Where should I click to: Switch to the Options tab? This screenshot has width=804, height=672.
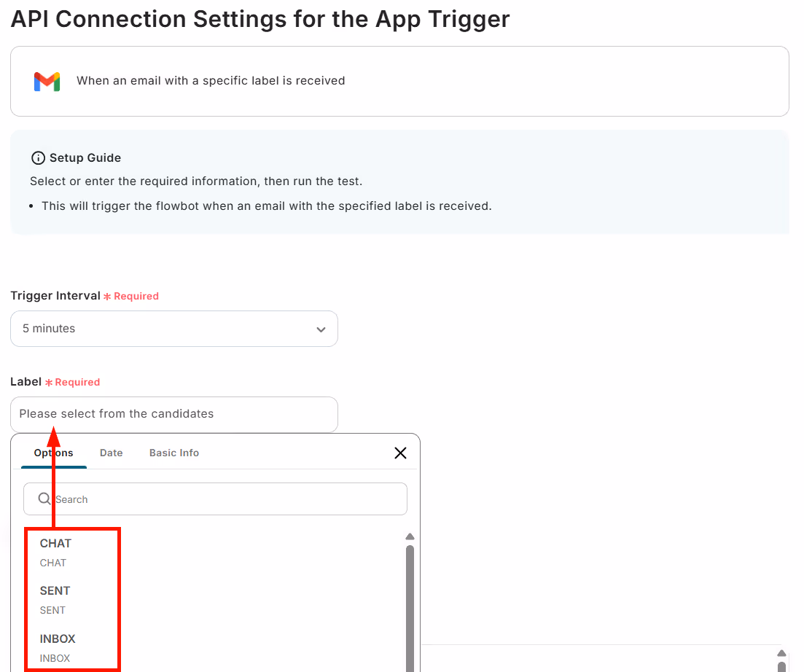54,453
